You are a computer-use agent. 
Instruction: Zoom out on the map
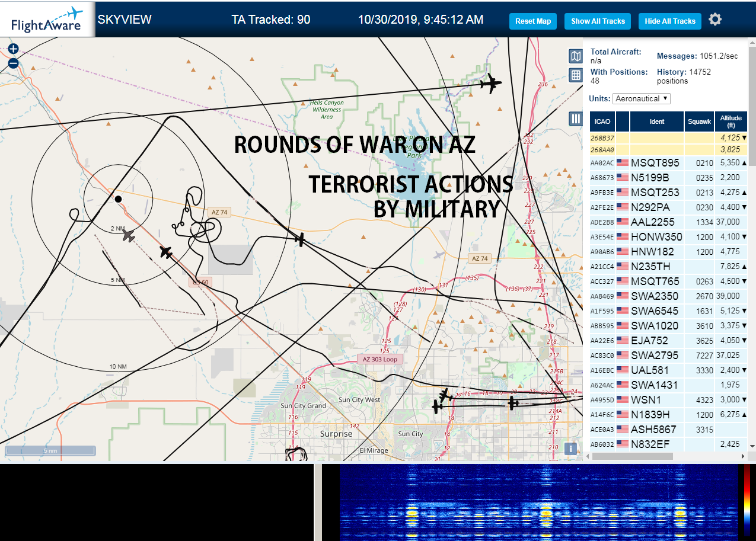(13, 63)
